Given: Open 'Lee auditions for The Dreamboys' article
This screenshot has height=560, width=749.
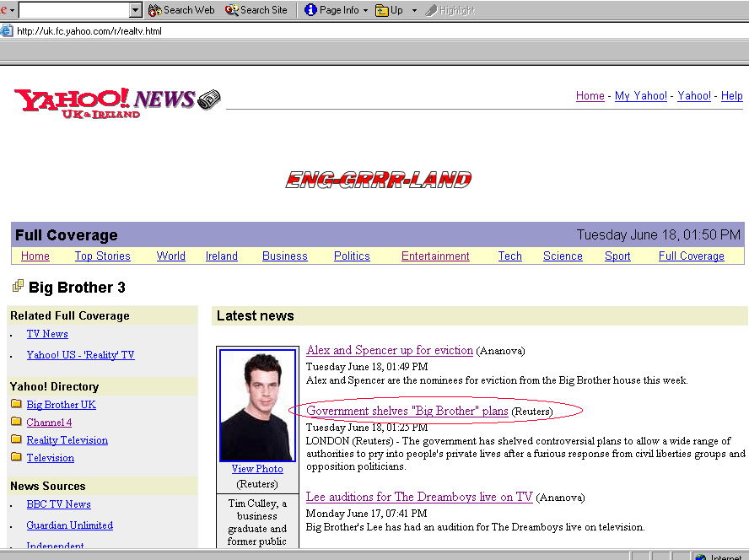Looking at the screenshot, I should (x=419, y=497).
